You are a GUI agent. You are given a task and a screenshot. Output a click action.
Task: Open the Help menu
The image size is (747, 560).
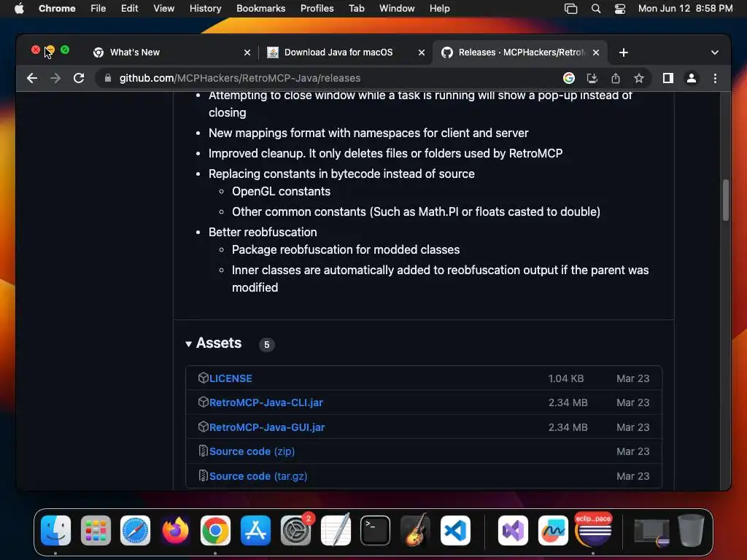(x=439, y=9)
